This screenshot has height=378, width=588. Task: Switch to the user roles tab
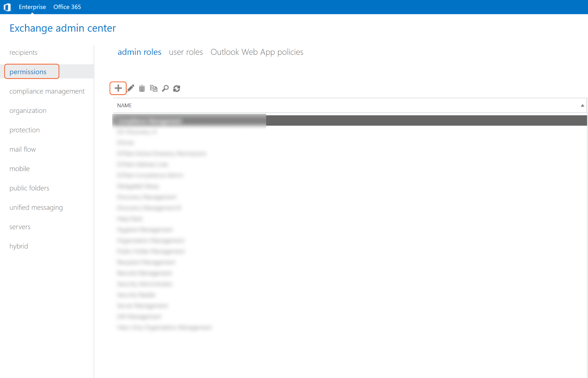coord(186,52)
